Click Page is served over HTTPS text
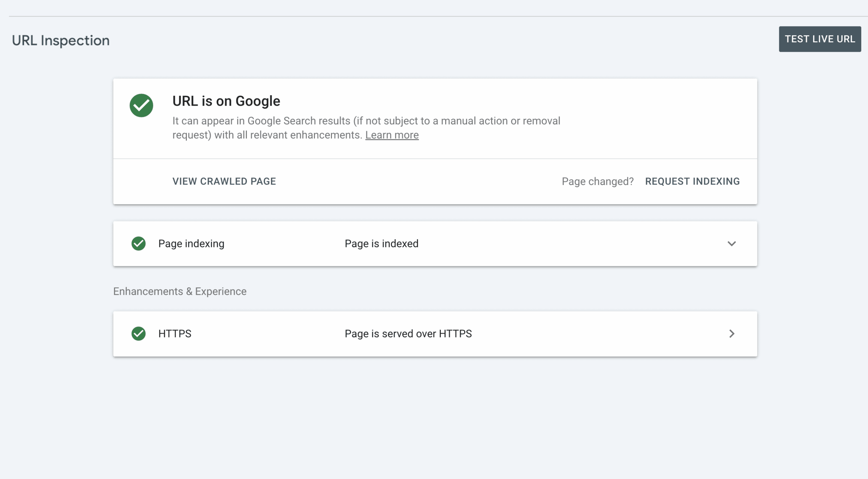 pos(408,334)
